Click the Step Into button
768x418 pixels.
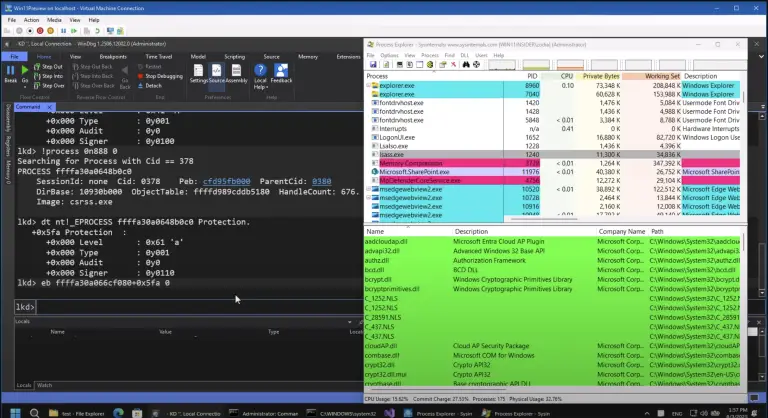(x=54, y=76)
